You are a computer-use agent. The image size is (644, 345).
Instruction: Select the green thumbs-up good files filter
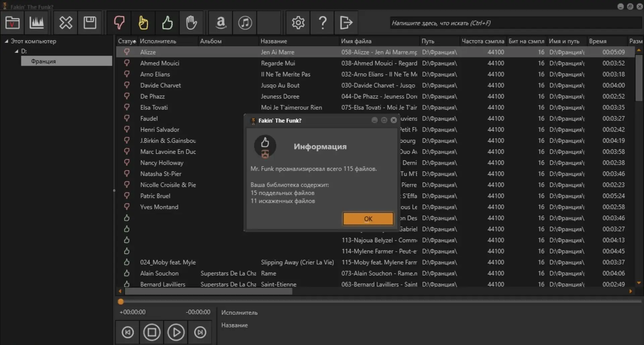click(167, 22)
